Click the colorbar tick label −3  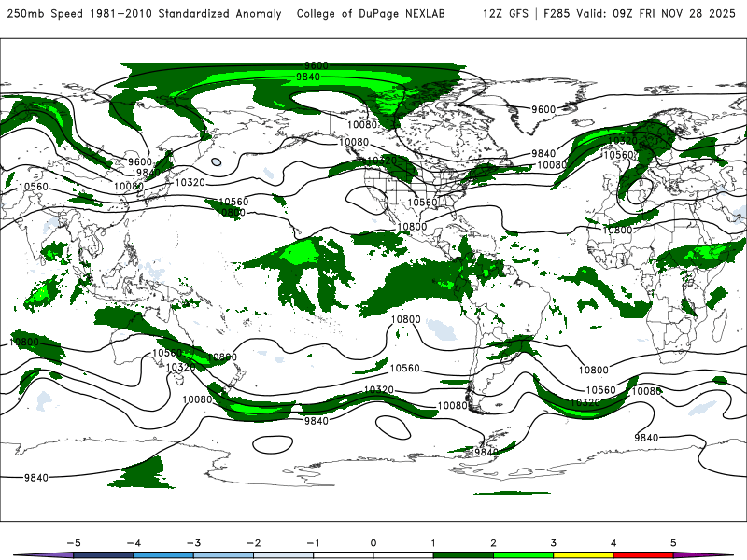193,543
